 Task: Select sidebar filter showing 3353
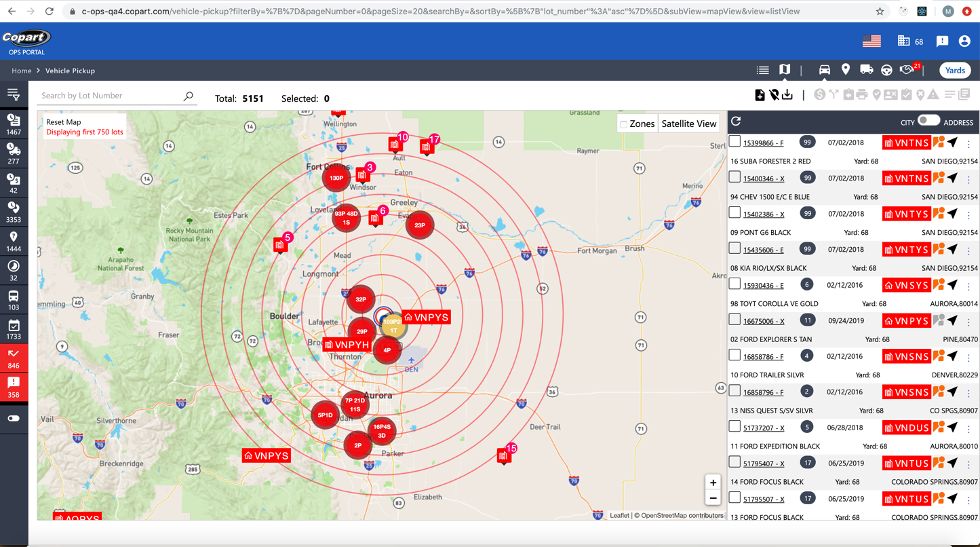(14, 213)
